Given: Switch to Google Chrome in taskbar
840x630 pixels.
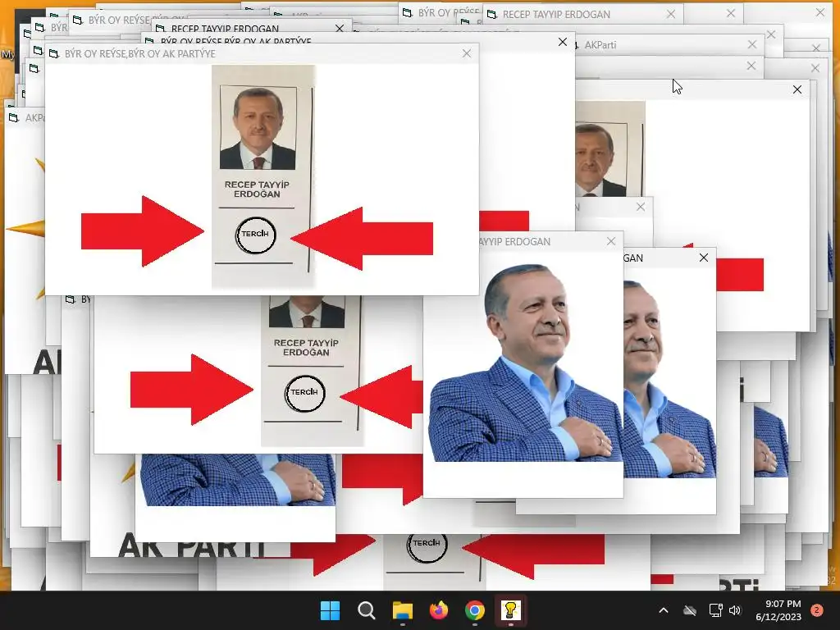Looking at the screenshot, I should (x=475, y=610).
